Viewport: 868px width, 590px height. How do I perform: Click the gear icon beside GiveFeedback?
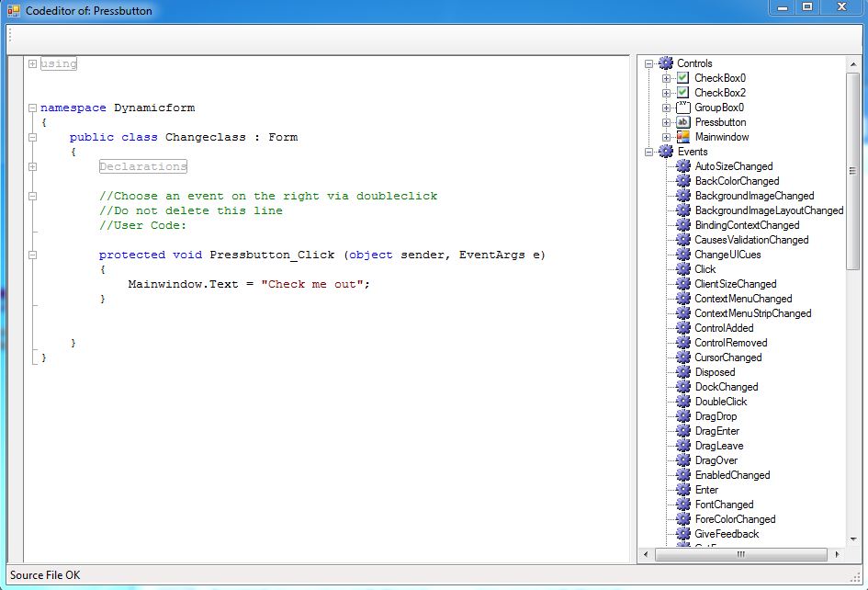coord(683,534)
